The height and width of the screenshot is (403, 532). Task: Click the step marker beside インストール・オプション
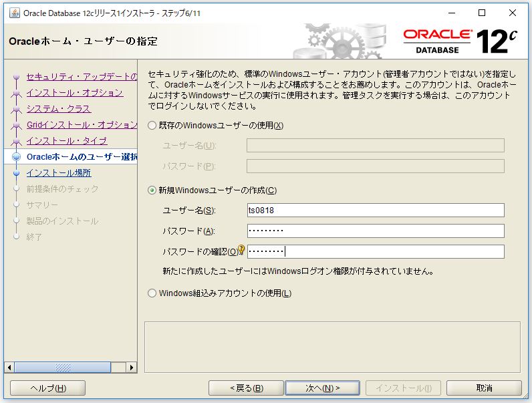pos(16,94)
